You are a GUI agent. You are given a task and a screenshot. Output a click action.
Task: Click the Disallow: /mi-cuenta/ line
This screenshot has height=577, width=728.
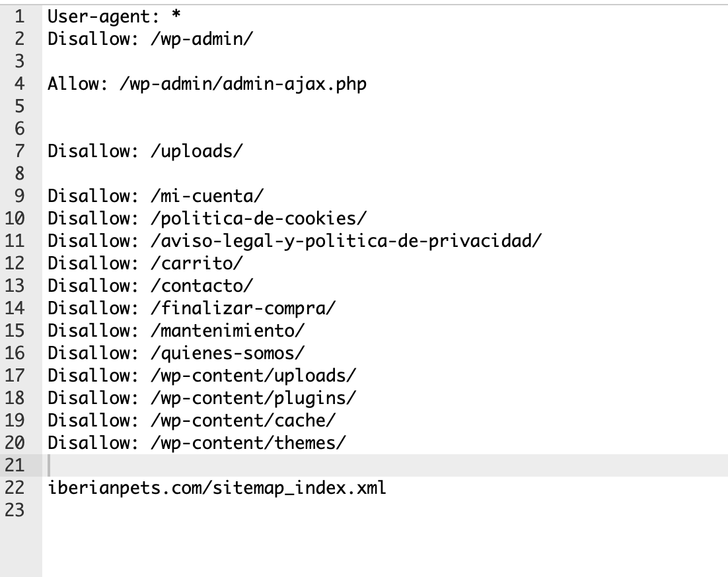[x=155, y=196]
